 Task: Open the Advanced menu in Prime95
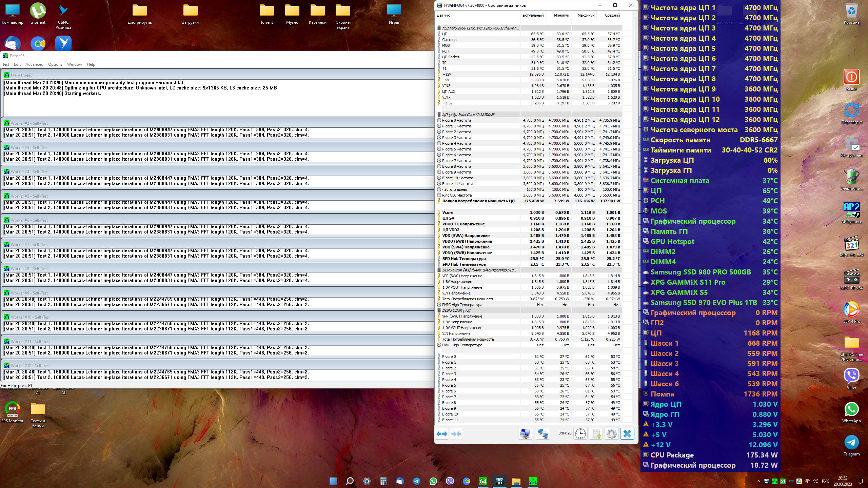(34, 64)
